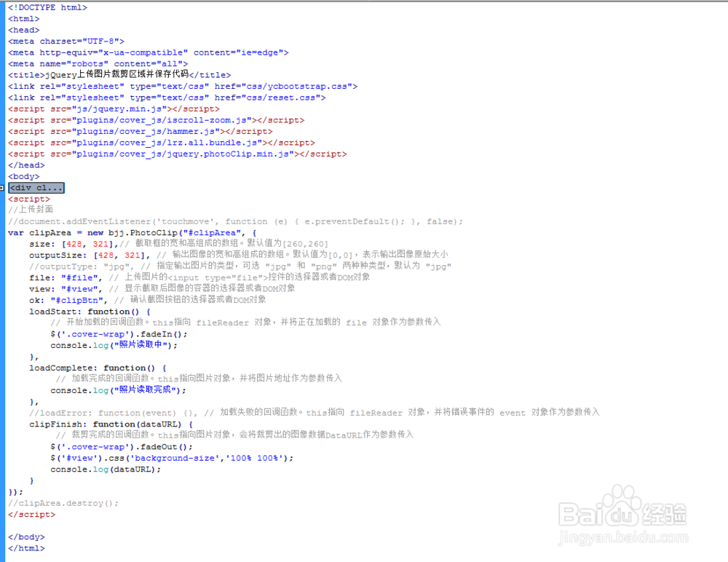The image size is (728, 562).
Task: Click the opening <head> tag
Action: point(24,30)
